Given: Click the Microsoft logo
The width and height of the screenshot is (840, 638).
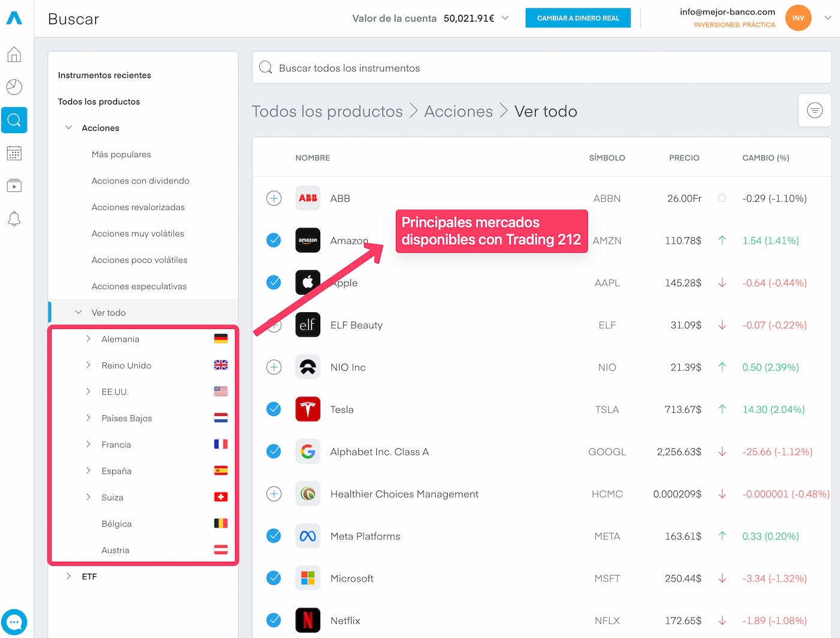Looking at the screenshot, I should click(x=308, y=578).
